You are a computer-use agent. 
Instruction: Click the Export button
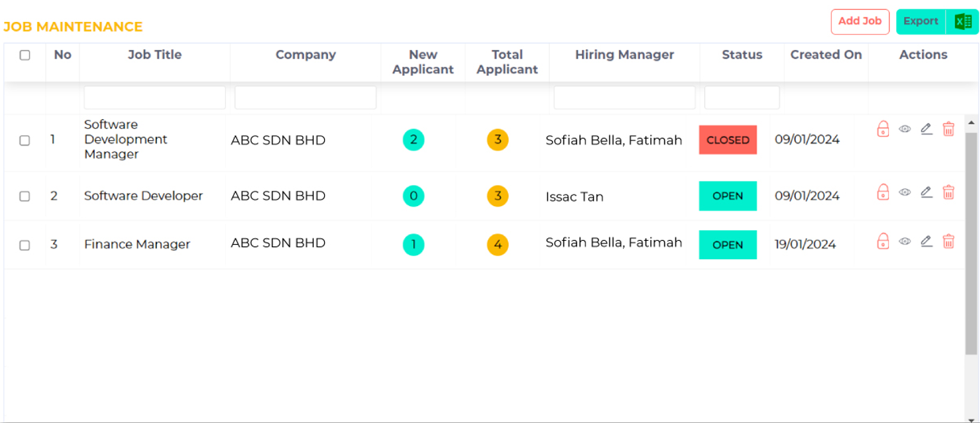(920, 21)
